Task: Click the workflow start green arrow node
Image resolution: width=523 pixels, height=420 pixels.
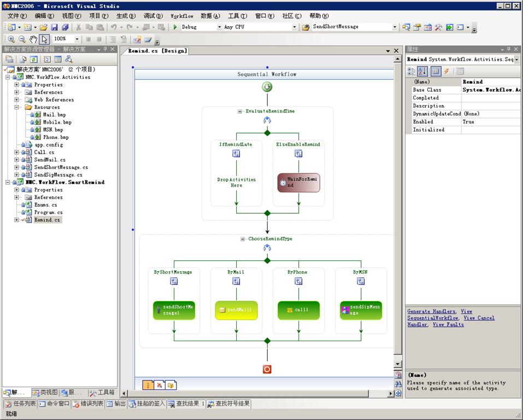Action: click(267, 87)
